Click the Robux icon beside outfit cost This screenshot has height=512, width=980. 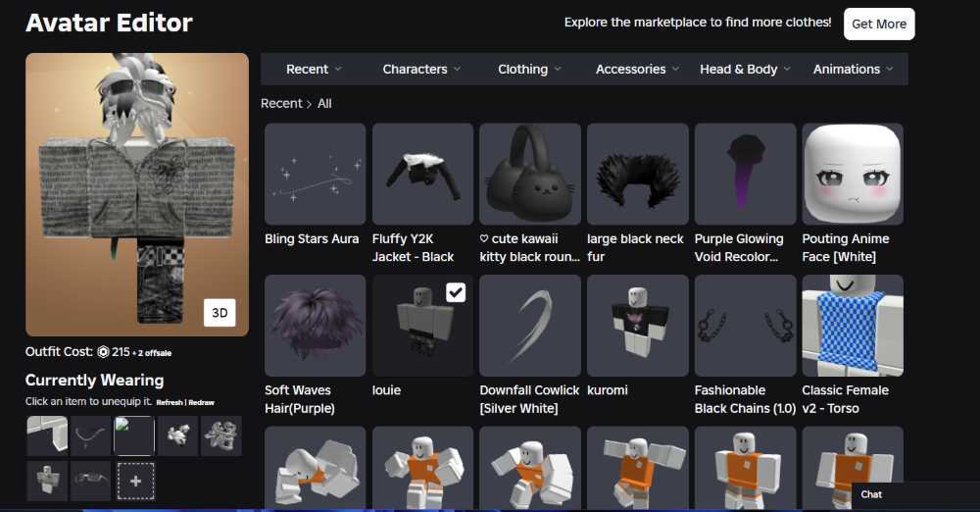pyautogui.click(x=103, y=352)
